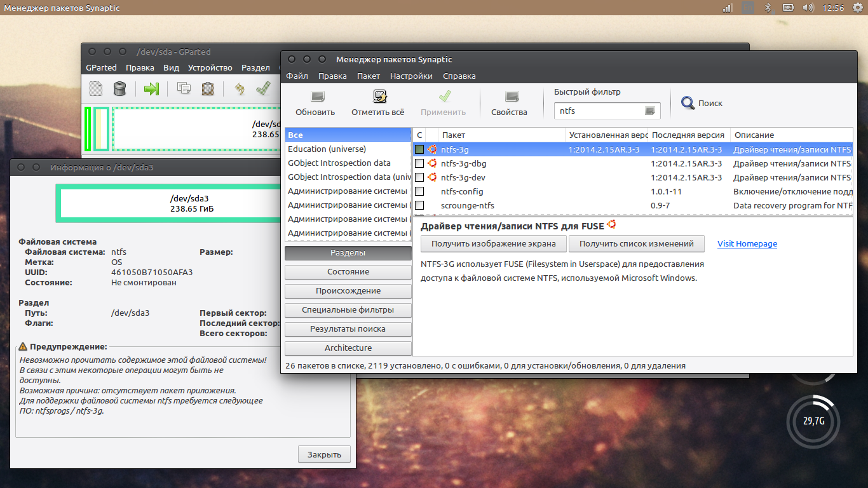
Task: Open the GParted Вид menu
Action: [x=171, y=67]
